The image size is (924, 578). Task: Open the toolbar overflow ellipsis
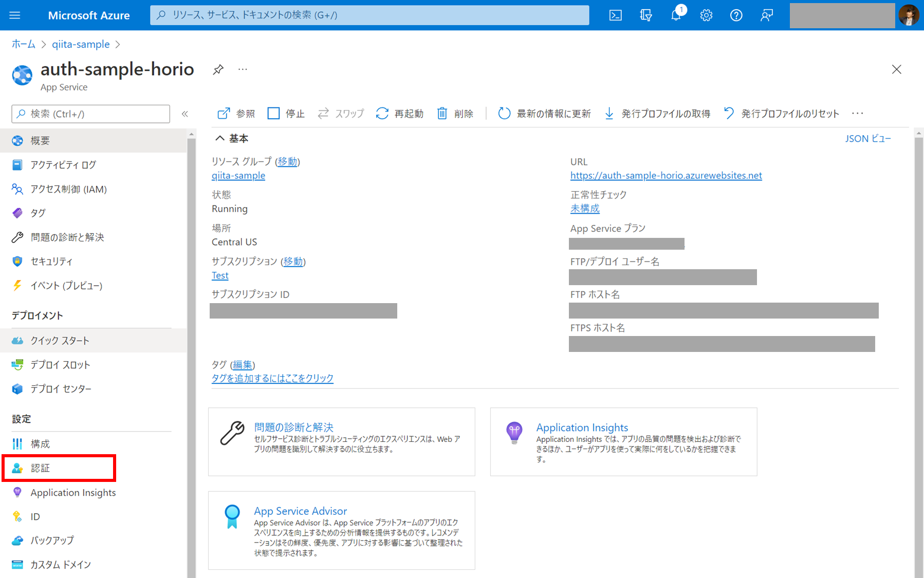coord(857,114)
